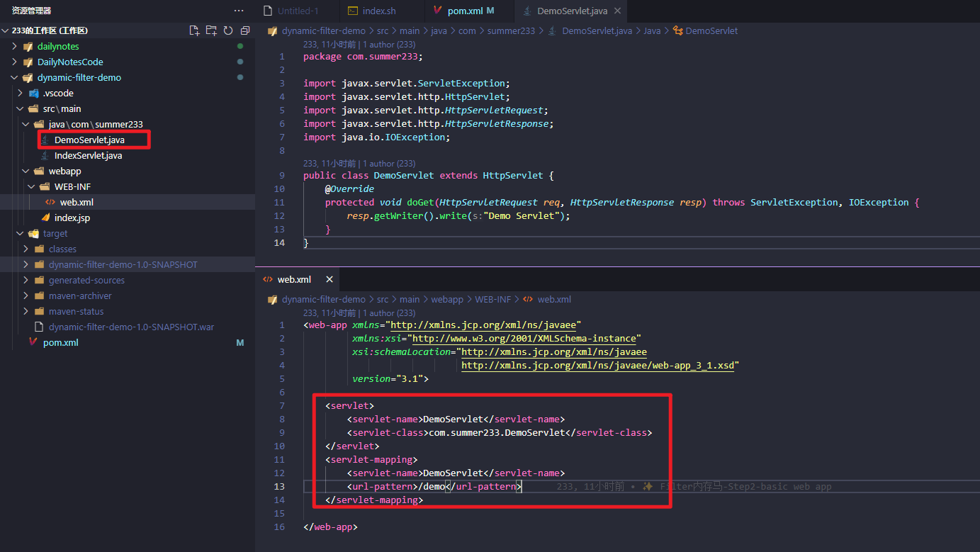Click the IndexServlet.java Java file icon
The image size is (980, 552).
point(45,155)
